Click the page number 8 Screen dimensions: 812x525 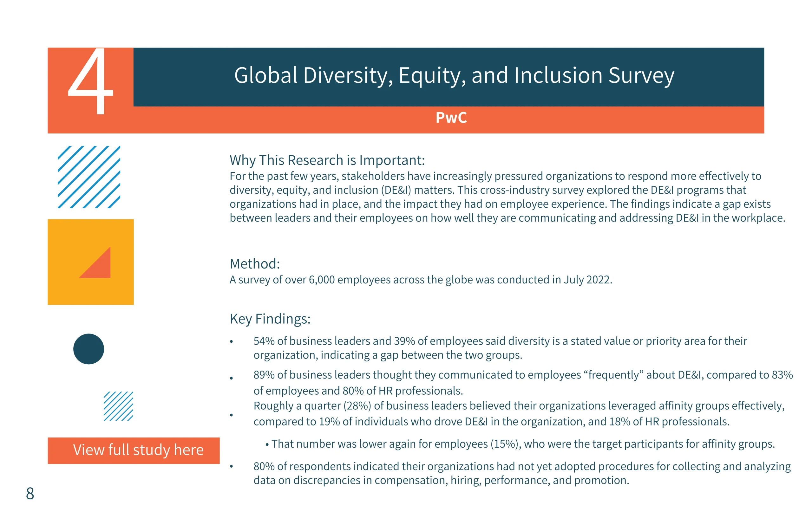[30, 493]
